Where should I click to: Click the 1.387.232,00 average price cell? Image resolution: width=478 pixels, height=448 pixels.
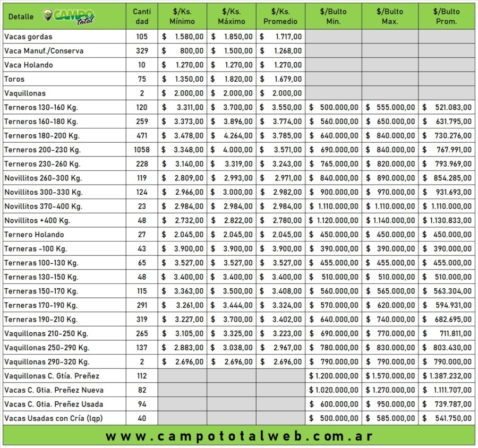[x=447, y=376]
